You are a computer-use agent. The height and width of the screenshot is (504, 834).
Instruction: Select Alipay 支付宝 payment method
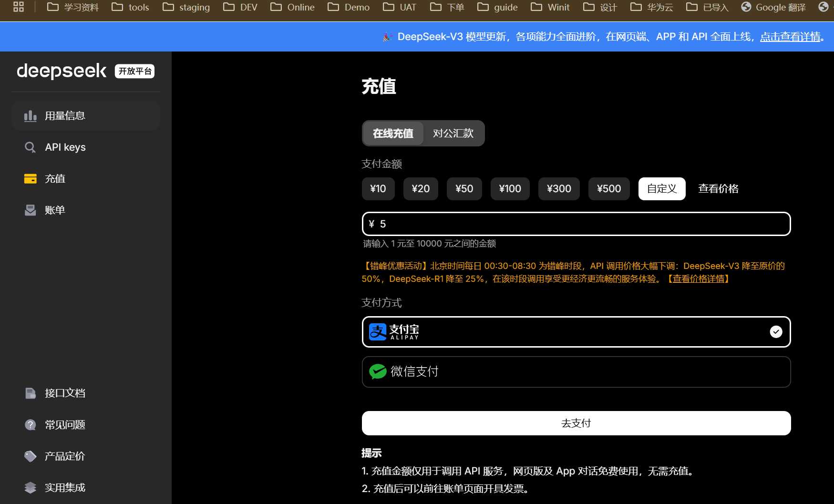click(x=576, y=332)
